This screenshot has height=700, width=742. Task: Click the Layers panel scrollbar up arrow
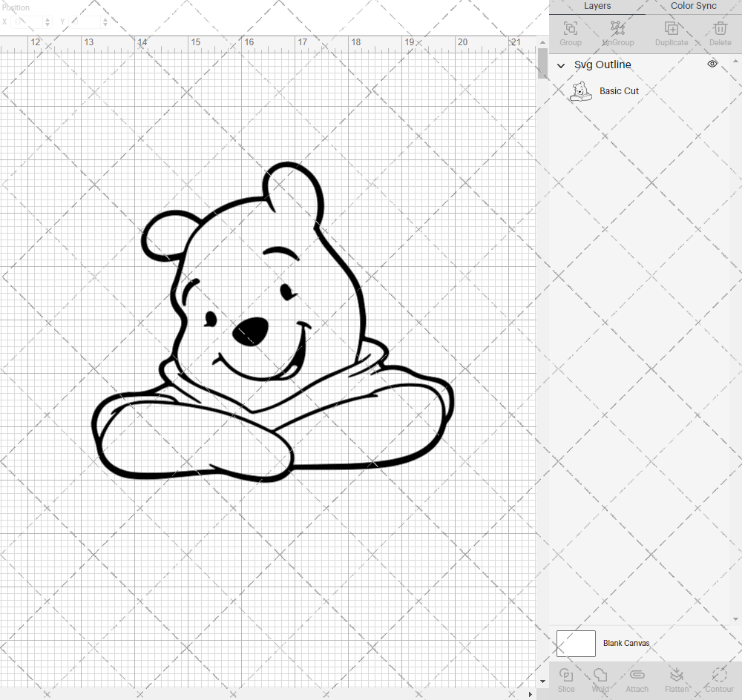point(735,61)
